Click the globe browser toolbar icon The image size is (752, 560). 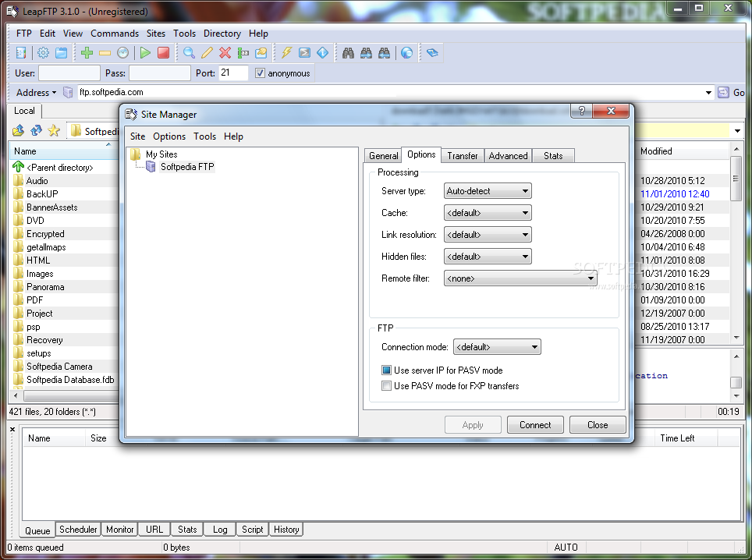click(406, 53)
